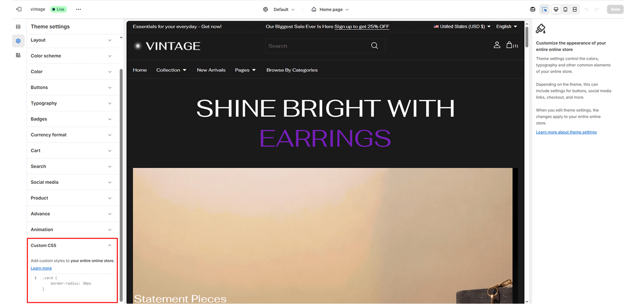Toggle the preview inspector icon
Viewport: 644px width, 304px height.
click(544, 10)
